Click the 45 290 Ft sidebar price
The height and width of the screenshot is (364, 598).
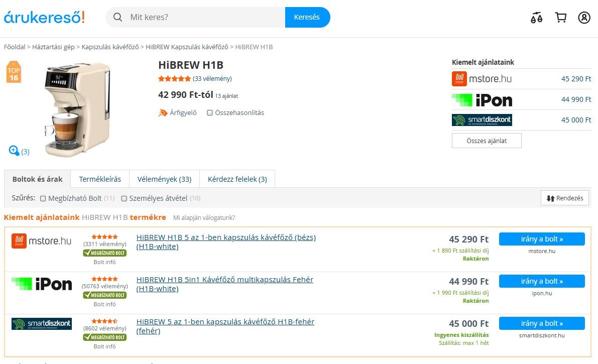(x=576, y=79)
